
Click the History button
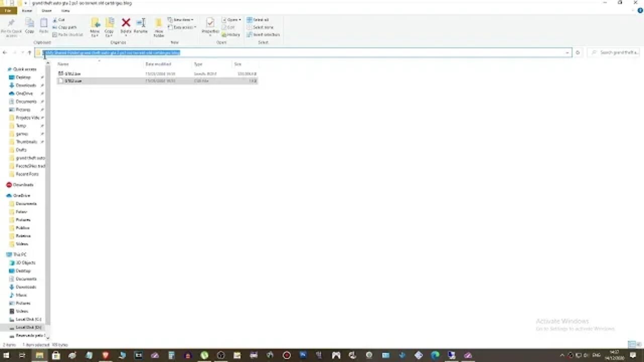tap(231, 35)
